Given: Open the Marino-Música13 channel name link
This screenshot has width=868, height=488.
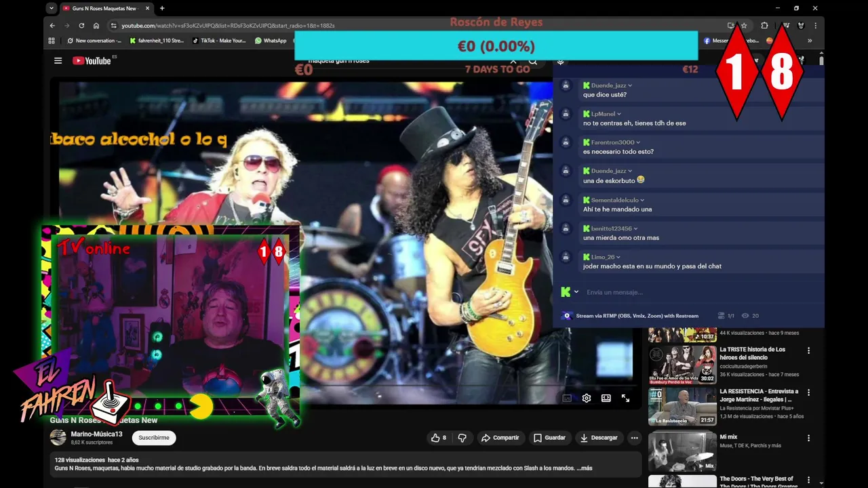Looking at the screenshot, I should (x=96, y=434).
